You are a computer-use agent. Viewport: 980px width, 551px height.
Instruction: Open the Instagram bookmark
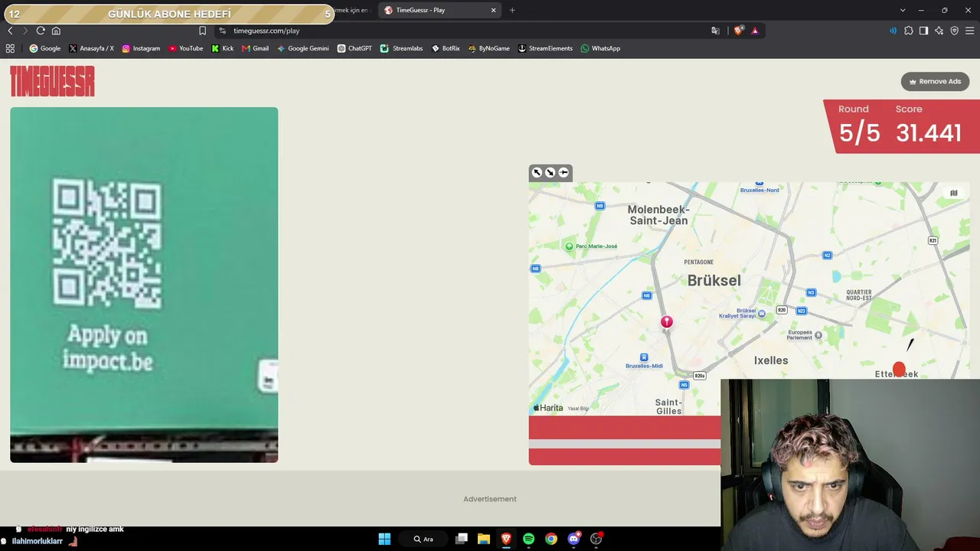141,48
